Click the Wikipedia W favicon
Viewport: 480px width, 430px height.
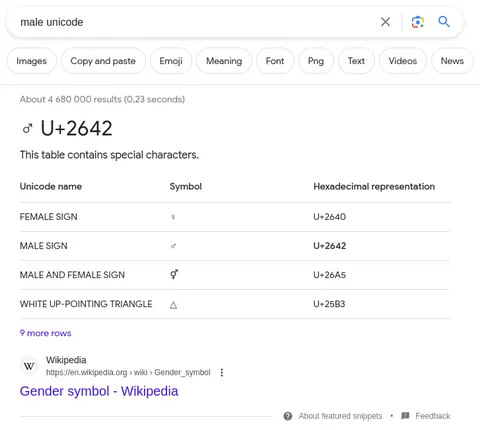pyautogui.click(x=29, y=366)
